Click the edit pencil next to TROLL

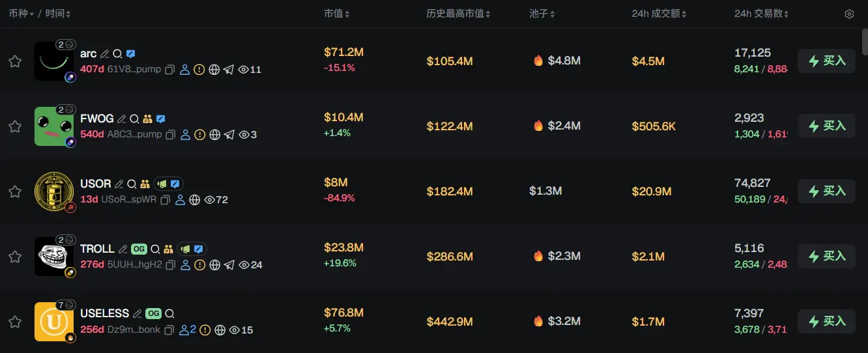pyautogui.click(x=121, y=249)
